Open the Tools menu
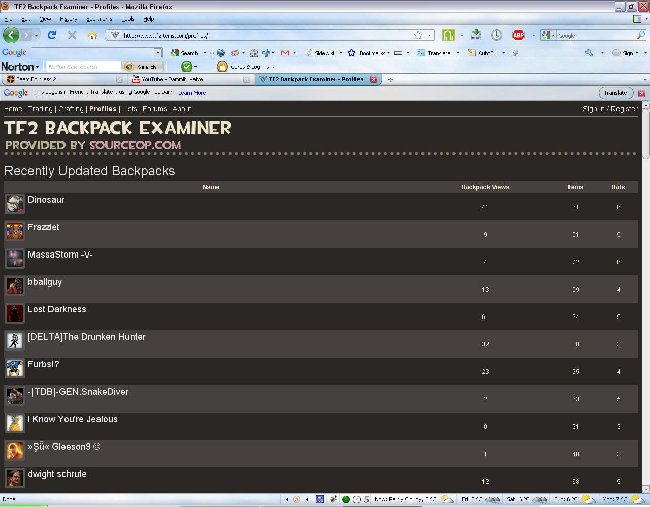This screenshot has height=507, width=650. pyautogui.click(x=128, y=19)
